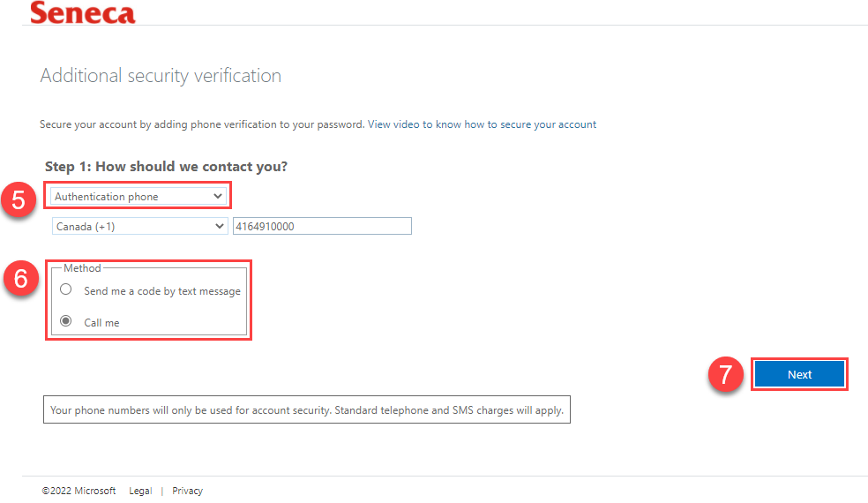Select Send me a code by text message
This screenshot has height=503, width=868.
(x=66, y=289)
